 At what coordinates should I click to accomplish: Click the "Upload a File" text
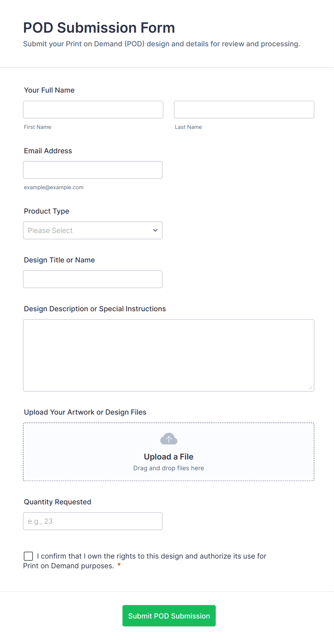168,457
